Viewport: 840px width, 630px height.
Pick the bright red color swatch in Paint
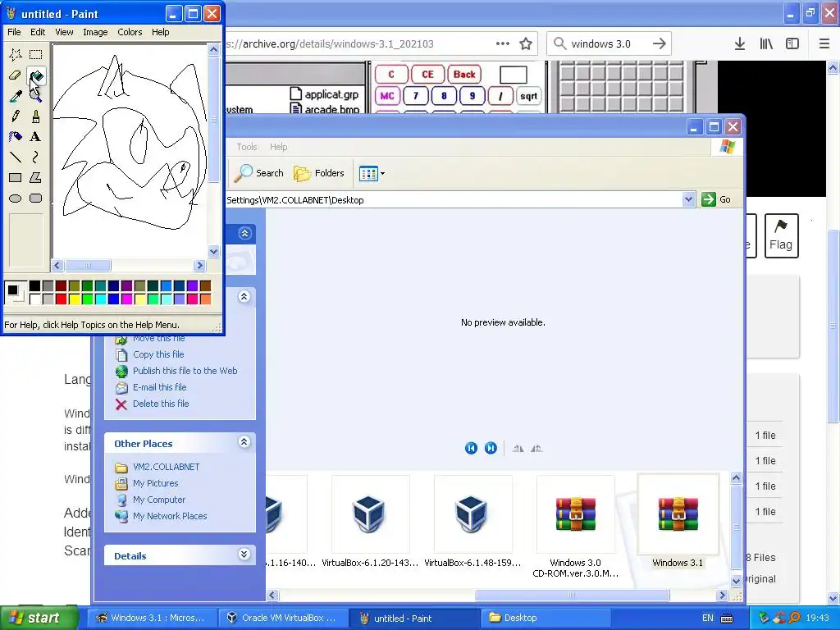61,299
